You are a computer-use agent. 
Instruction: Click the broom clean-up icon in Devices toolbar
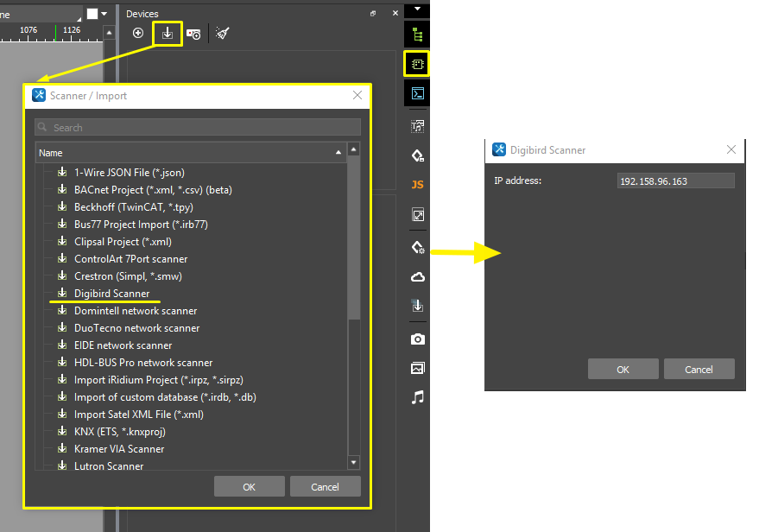coord(223,33)
